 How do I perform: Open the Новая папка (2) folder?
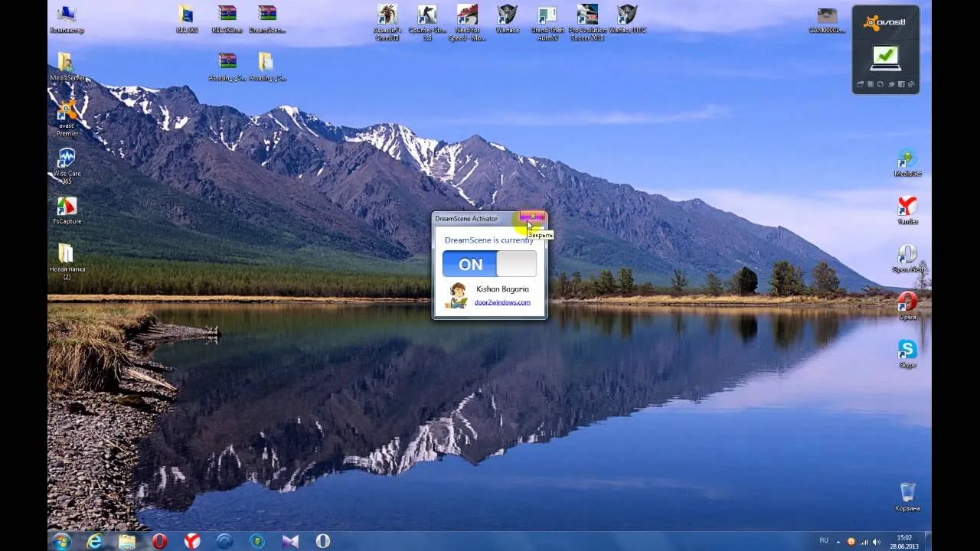point(67,262)
